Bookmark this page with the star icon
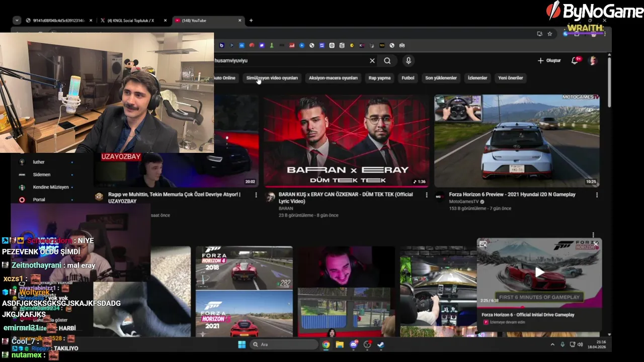 click(550, 34)
